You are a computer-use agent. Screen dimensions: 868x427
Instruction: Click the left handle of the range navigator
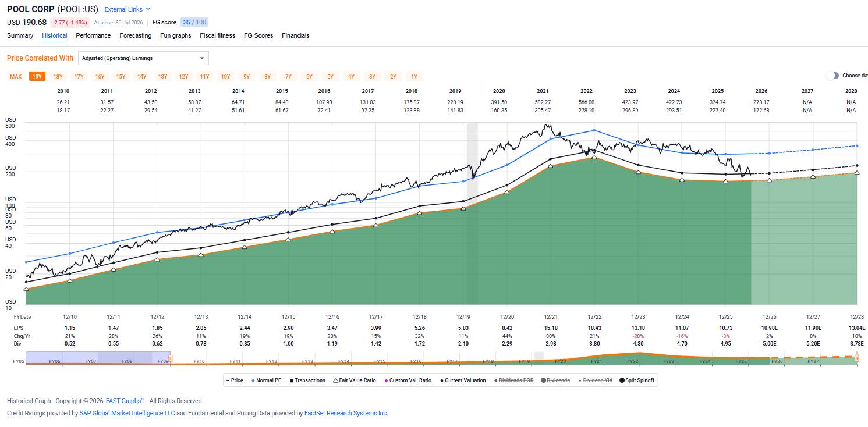click(x=171, y=358)
